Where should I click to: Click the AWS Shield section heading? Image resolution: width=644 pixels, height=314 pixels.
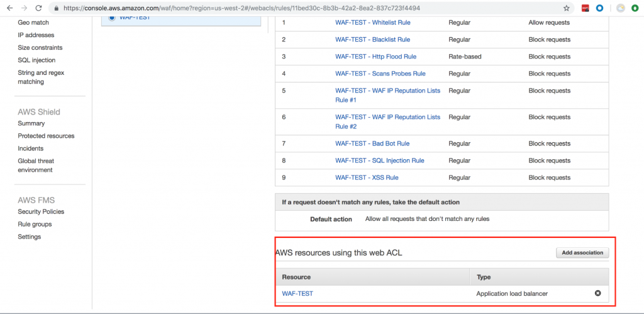38,112
